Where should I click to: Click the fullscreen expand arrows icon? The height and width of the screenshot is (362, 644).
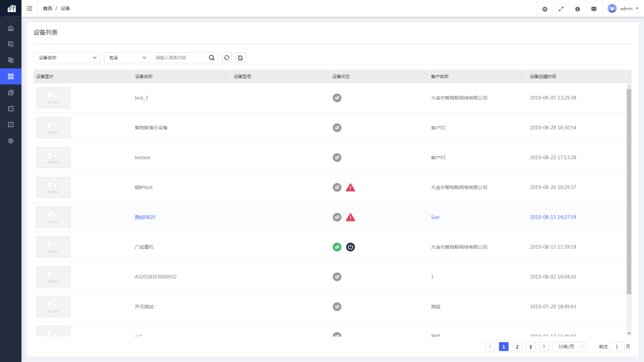tap(561, 9)
